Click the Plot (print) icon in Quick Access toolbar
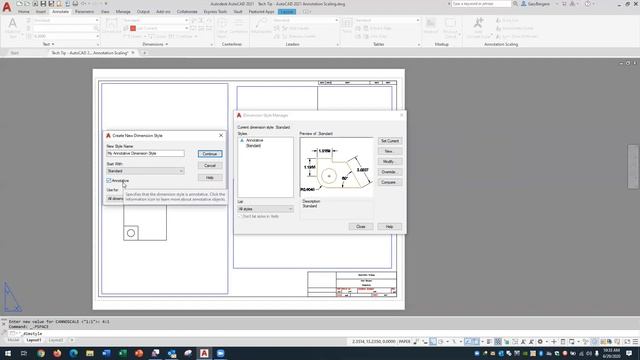The image size is (640, 360). [x=75, y=4]
